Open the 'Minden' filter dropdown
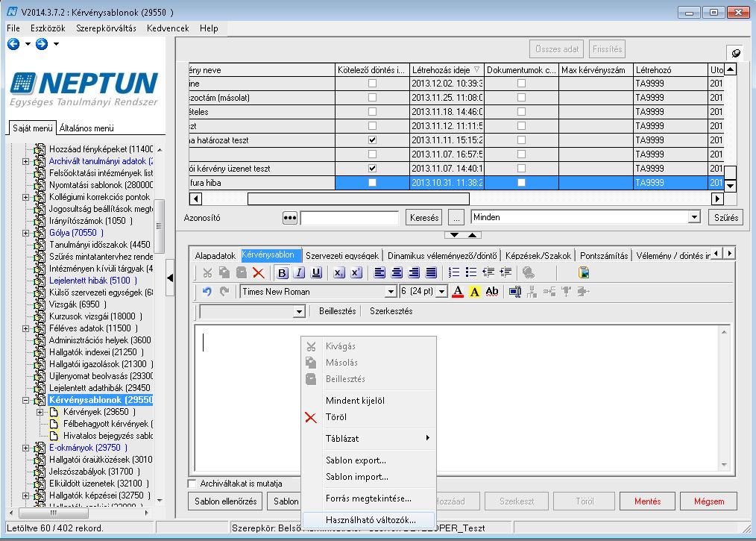 (694, 217)
